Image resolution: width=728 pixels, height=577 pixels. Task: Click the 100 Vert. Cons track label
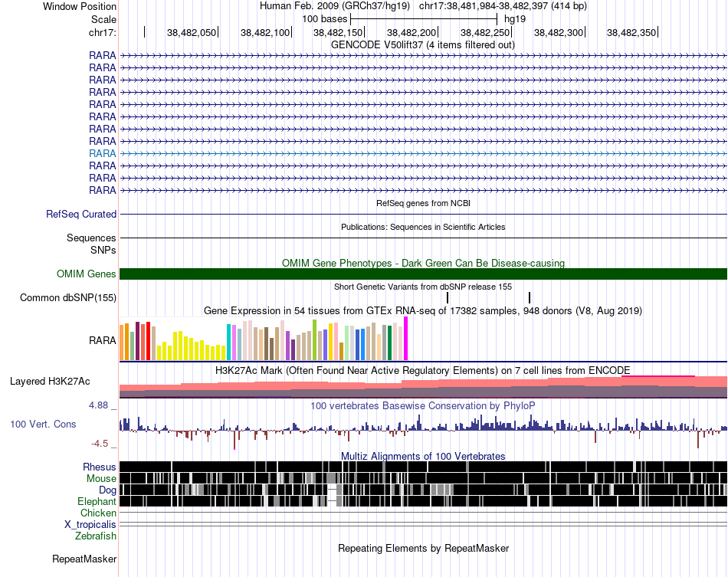pos(43,425)
